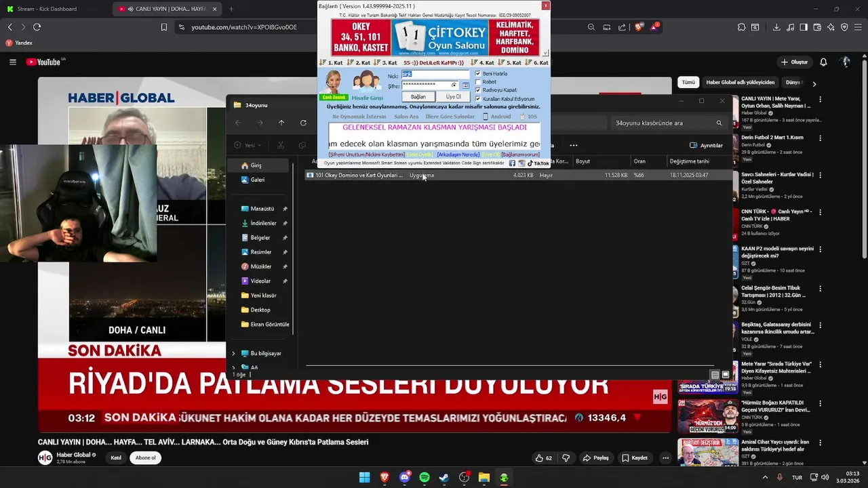The height and width of the screenshot is (488, 868).
Task: Expand the Bu bilgisayar tree node
Action: 233,353
